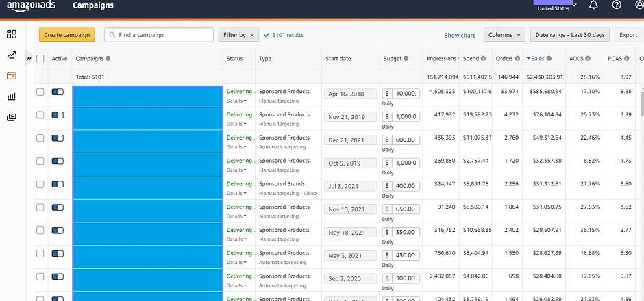Sort by Impressions column header

tap(441, 59)
